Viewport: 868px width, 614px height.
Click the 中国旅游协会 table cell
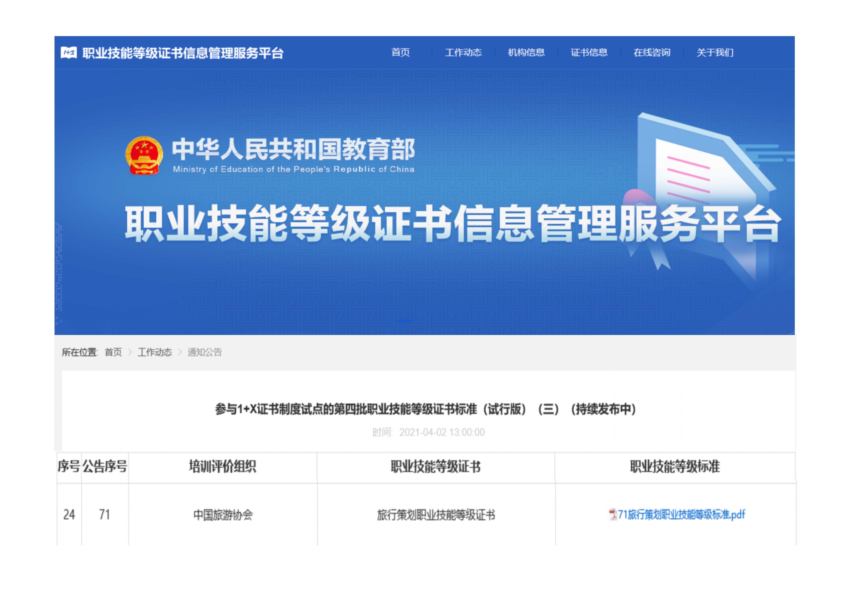[223, 514]
